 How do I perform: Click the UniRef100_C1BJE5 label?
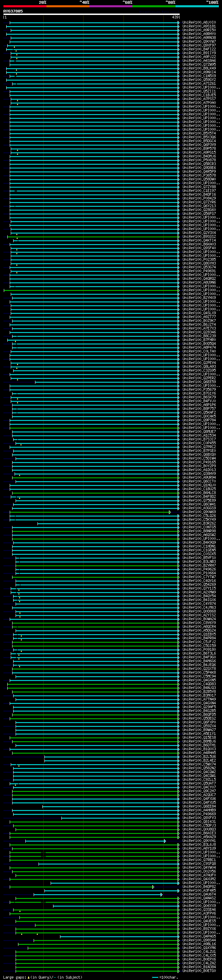199,95
